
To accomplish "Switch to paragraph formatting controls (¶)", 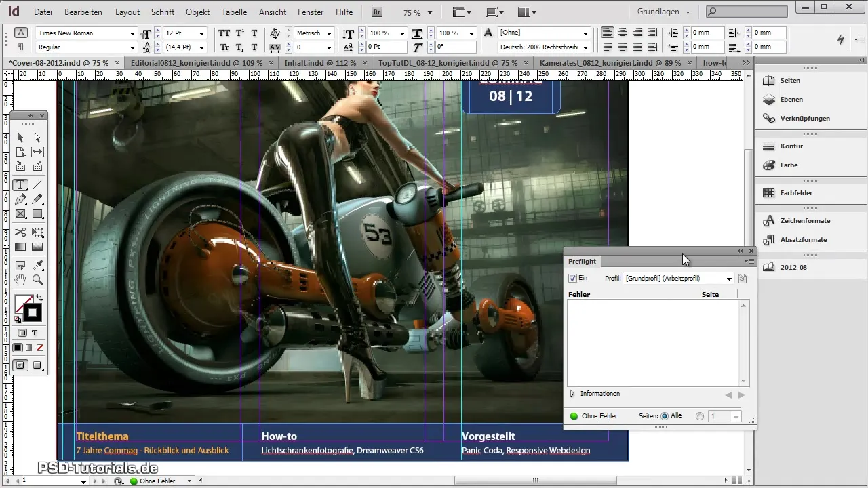I will (x=20, y=47).
